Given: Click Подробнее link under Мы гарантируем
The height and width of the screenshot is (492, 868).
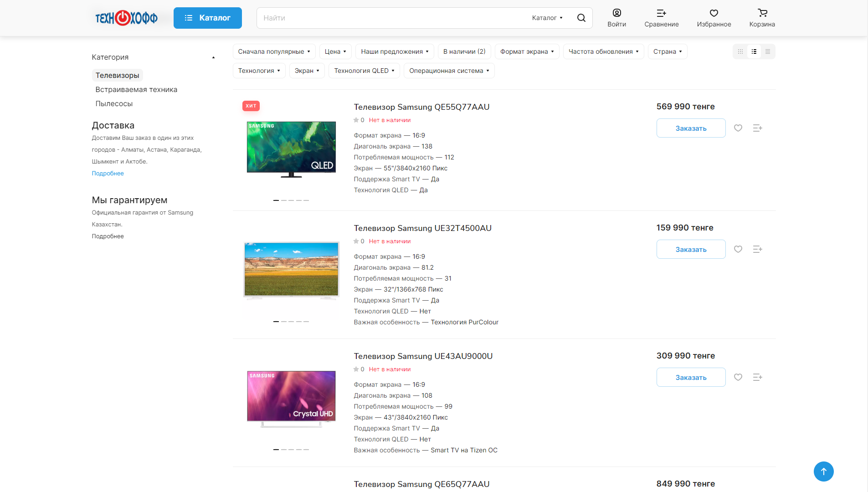Looking at the screenshot, I should click(x=108, y=236).
